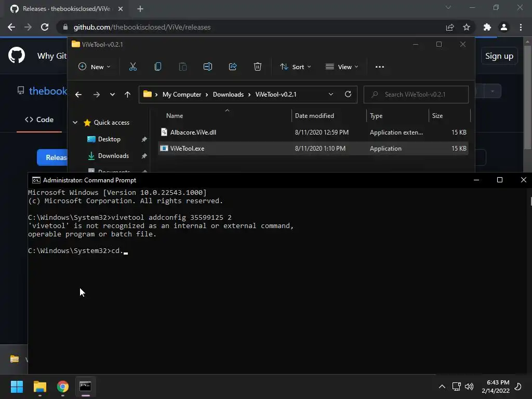Click the Type column header
The image size is (532, 399).
[376, 116]
